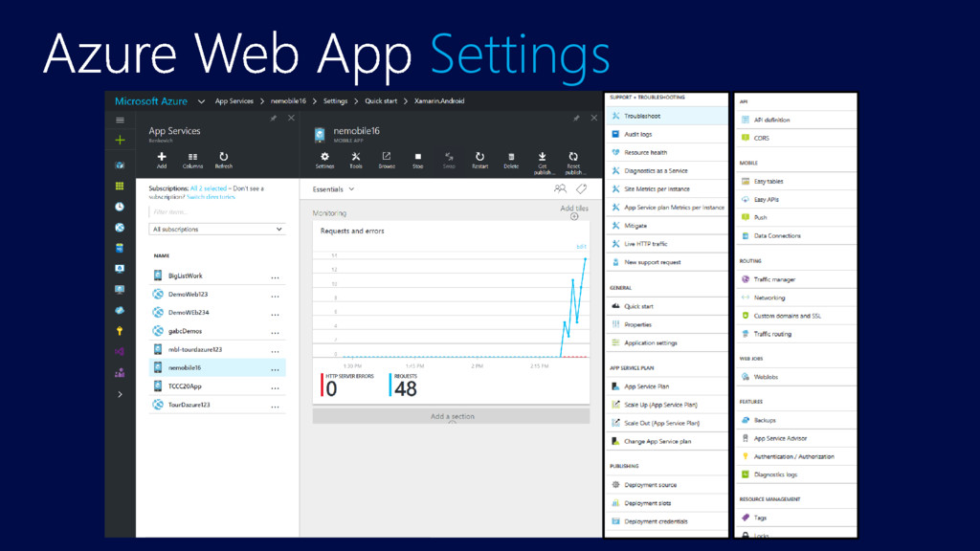Open Tags under Resource Management
980x551 pixels.
coord(795,518)
